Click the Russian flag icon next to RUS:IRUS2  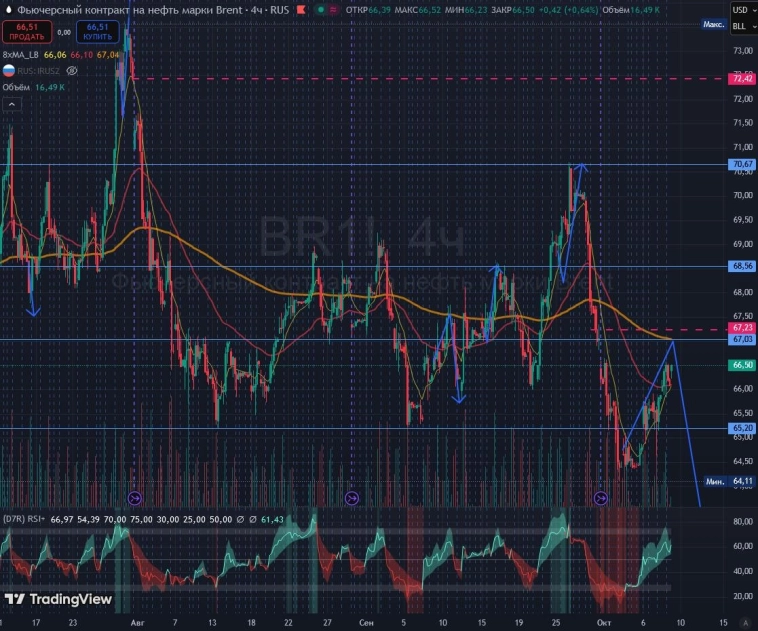click(x=8, y=71)
